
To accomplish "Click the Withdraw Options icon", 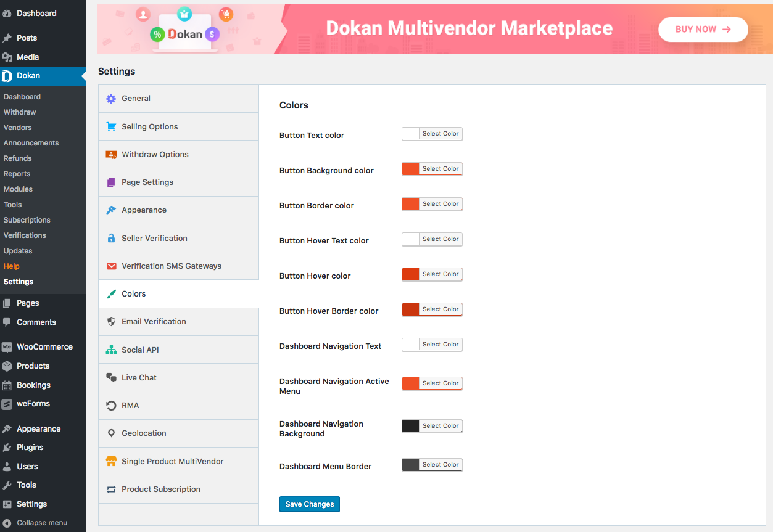I will [111, 155].
